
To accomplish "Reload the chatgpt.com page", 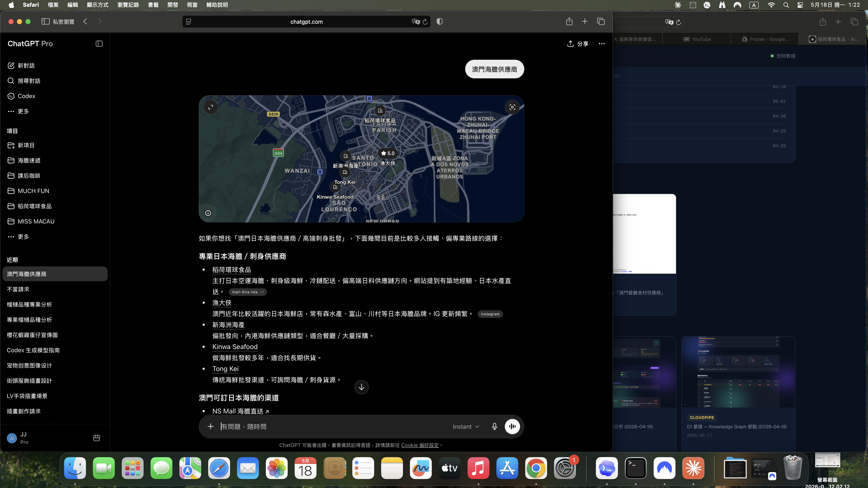I will pyautogui.click(x=425, y=22).
